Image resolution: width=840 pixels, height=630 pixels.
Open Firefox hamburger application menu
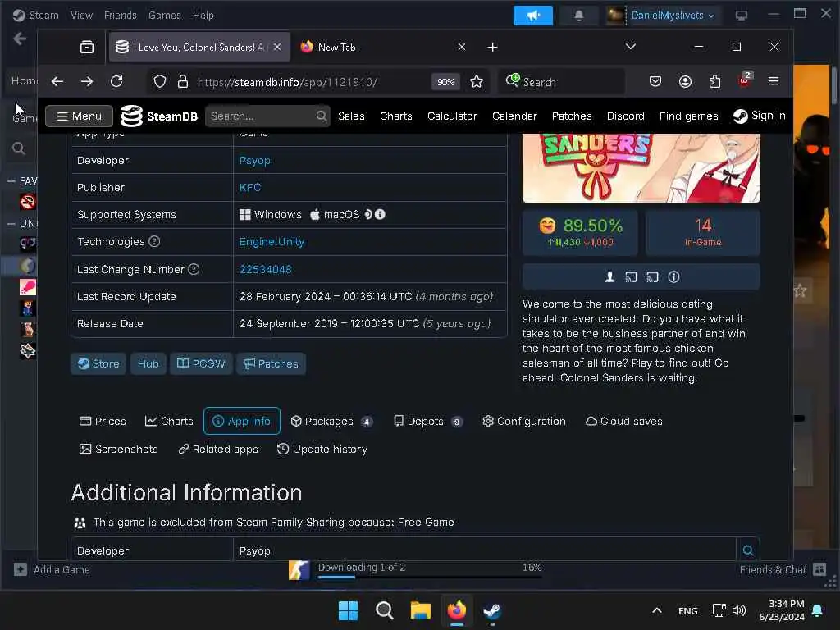[774, 81]
